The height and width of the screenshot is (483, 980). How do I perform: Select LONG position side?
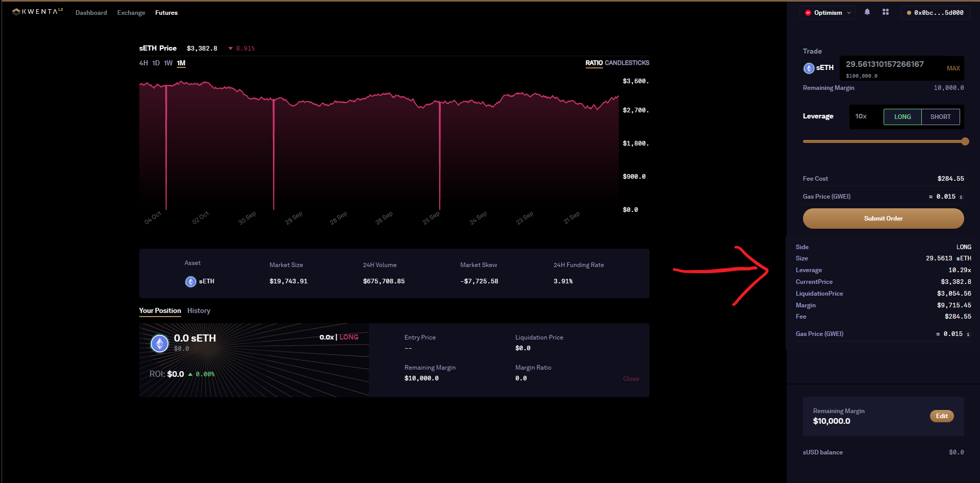pos(902,117)
